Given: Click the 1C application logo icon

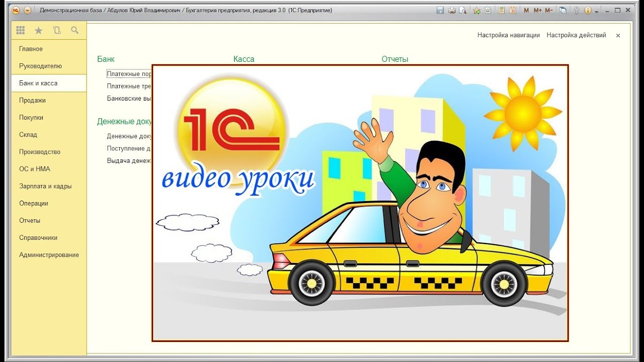Looking at the screenshot, I should pos(16,10).
